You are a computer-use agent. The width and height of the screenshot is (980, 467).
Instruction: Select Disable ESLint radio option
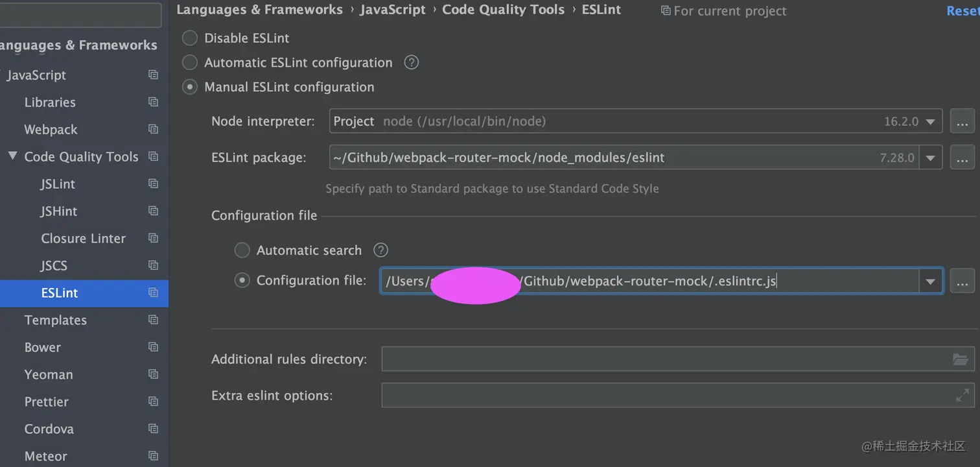click(x=190, y=38)
